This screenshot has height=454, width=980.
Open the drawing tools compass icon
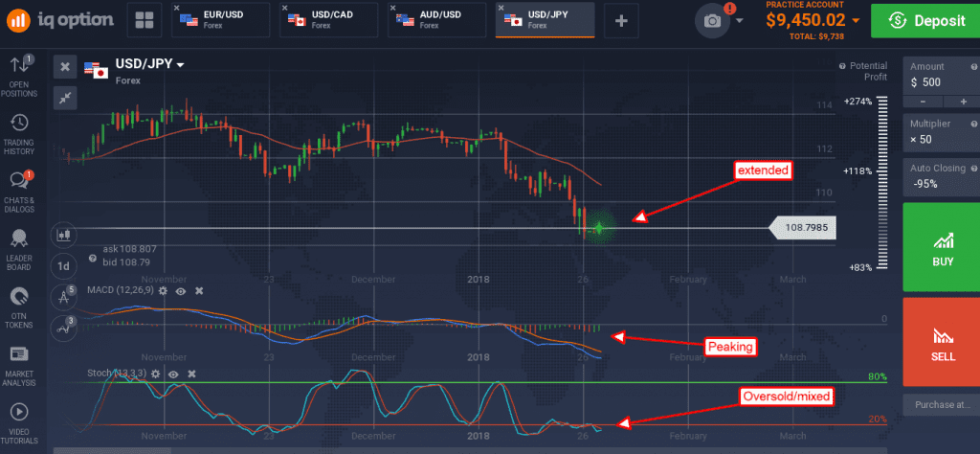[64, 297]
